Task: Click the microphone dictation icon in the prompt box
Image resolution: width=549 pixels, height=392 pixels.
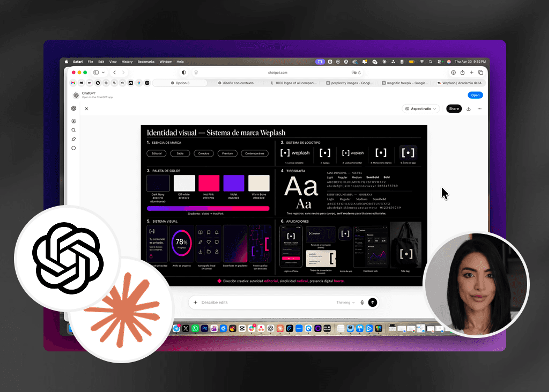Action: pos(362,302)
